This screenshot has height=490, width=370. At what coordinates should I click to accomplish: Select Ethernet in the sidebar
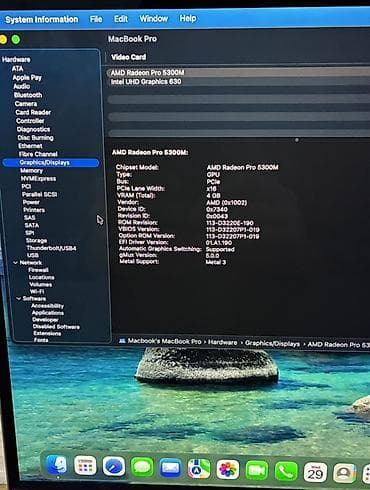pos(30,146)
